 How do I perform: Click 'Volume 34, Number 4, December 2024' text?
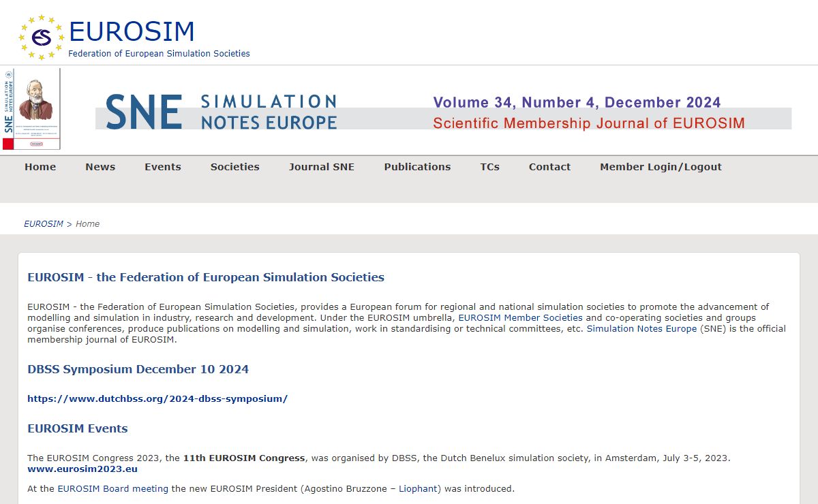tap(577, 102)
